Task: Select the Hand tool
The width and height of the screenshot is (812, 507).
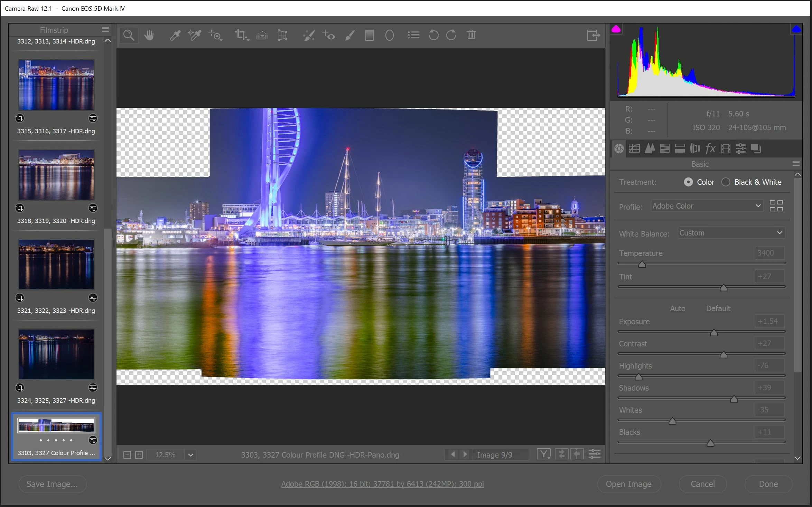Action: click(x=149, y=35)
